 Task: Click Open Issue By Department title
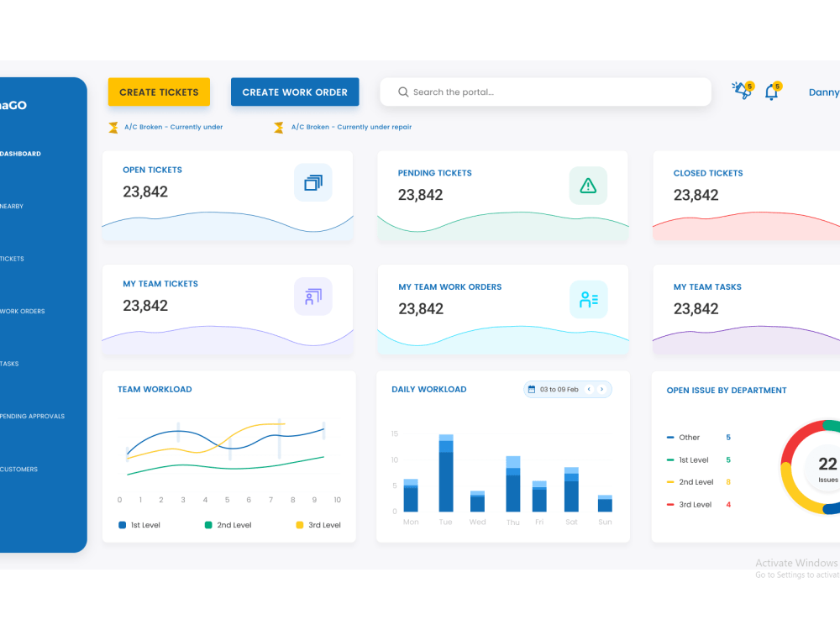tap(727, 391)
